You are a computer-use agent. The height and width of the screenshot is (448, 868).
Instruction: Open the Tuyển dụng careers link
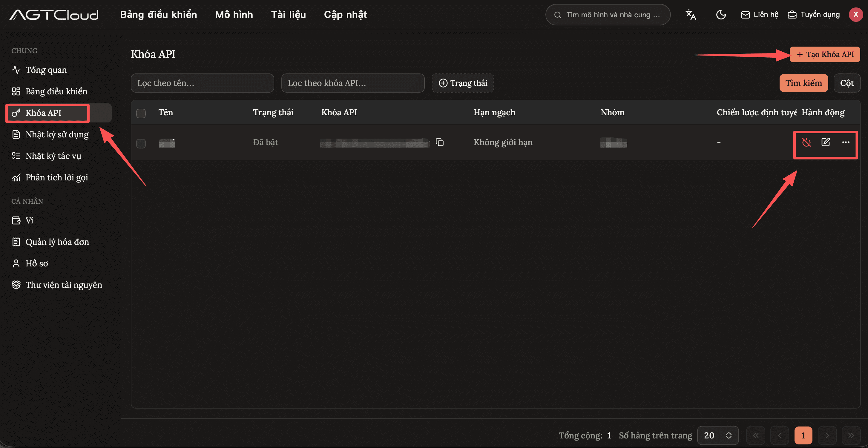(x=813, y=14)
